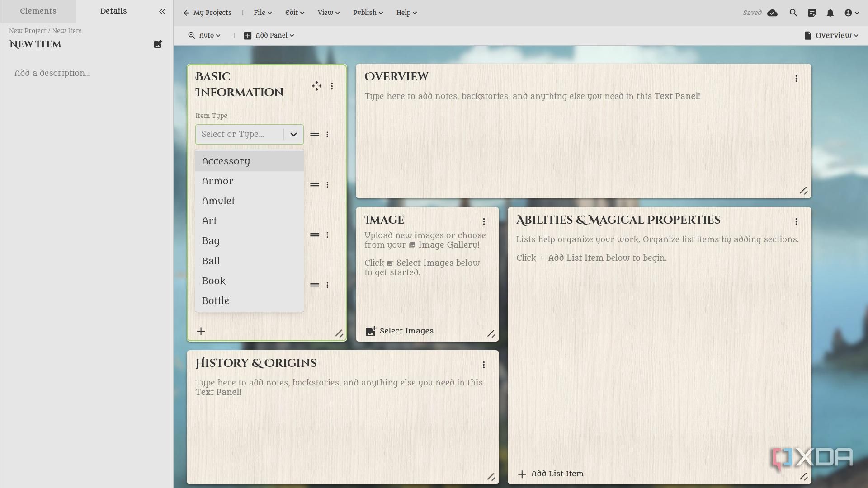Click Add List Item in the Abilities panel
868x488 pixels.
[x=551, y=474]
